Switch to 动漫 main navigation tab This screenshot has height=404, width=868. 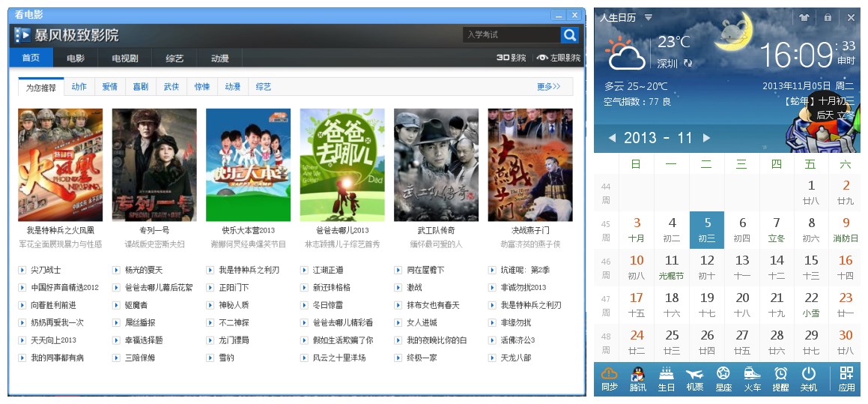(219, 58)
